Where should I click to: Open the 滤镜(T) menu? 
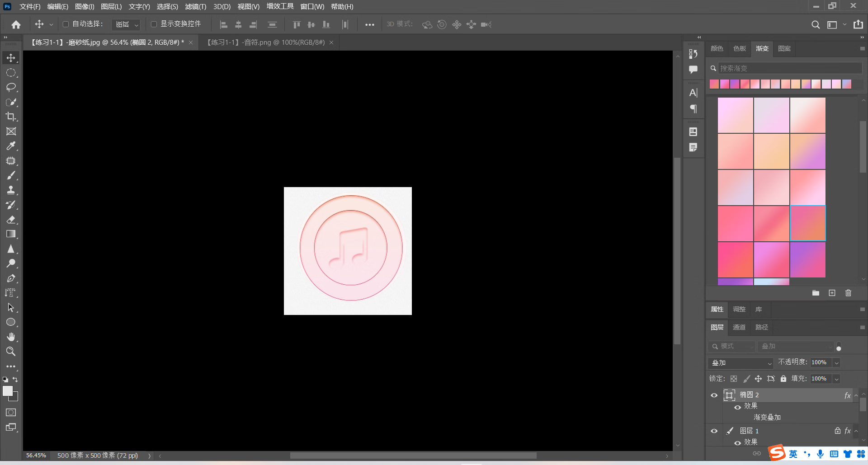(x=196, y=7)
